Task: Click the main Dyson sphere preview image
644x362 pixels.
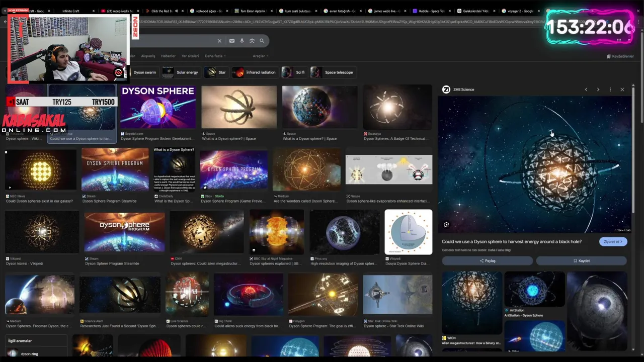Action: pyautogui.click(x=534, y=164)
